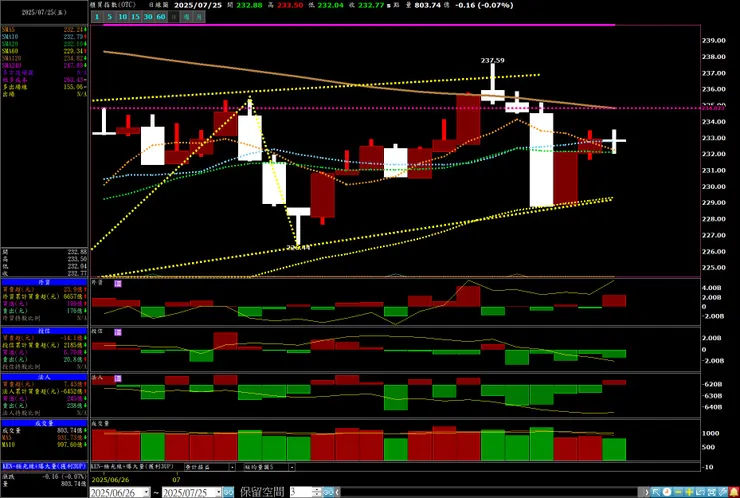The width and height of the screenshot is (740, 498).
Task: Select the 成交量 blue panel header
Action: pyautogui.click(x=44, y=423)
